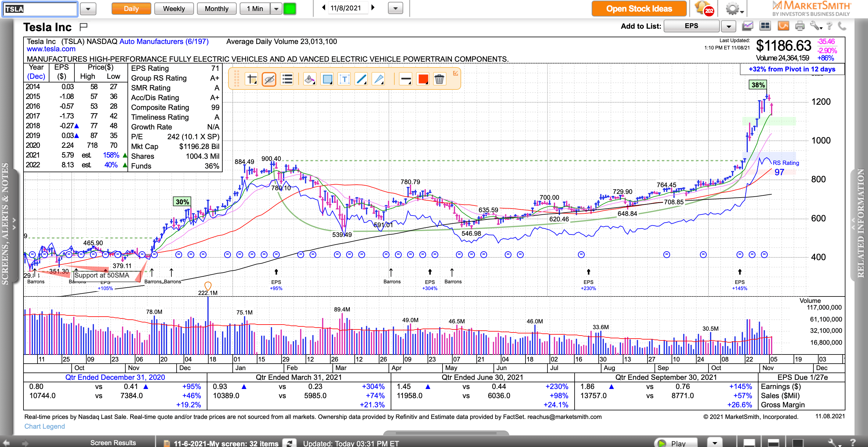Refresh the screen results list

click(289, 443)
